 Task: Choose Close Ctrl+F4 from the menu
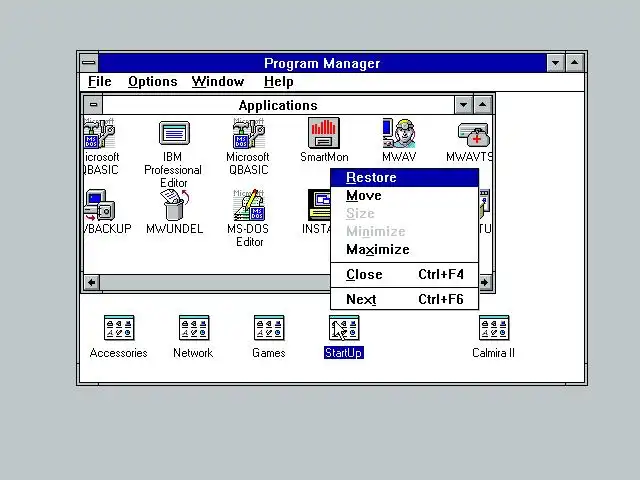tap(404, 274)
